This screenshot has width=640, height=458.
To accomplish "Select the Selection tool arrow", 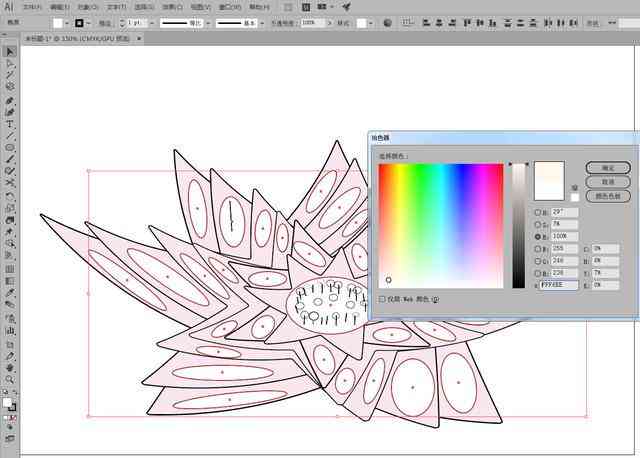I will tap(10, 51).
